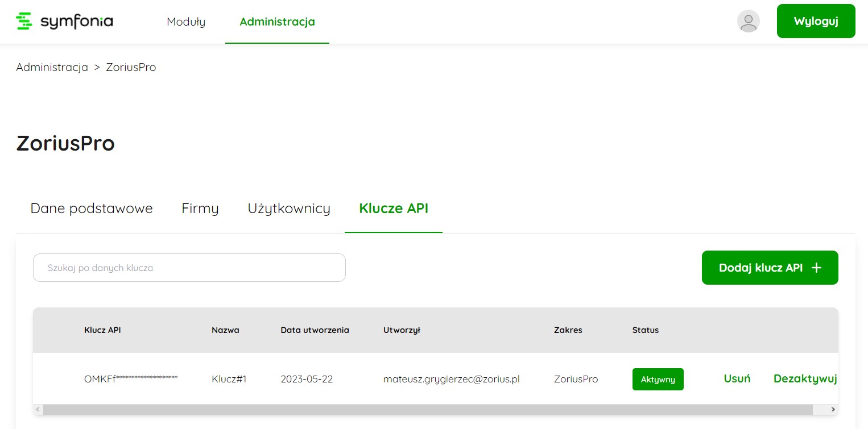The width and height of the screenshot is (868, 429).
Task: Click Usuń to delete Klucz#1
Action: (737, 379)
